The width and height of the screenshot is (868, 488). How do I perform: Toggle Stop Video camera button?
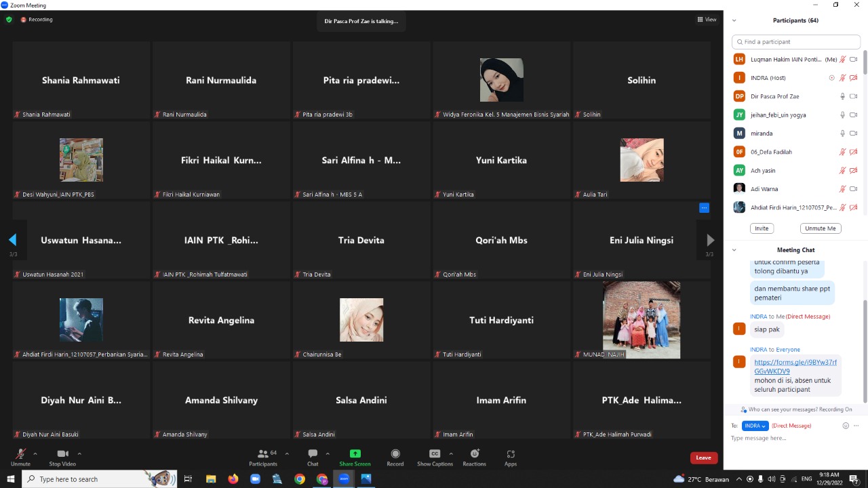[x=62, y=454]
